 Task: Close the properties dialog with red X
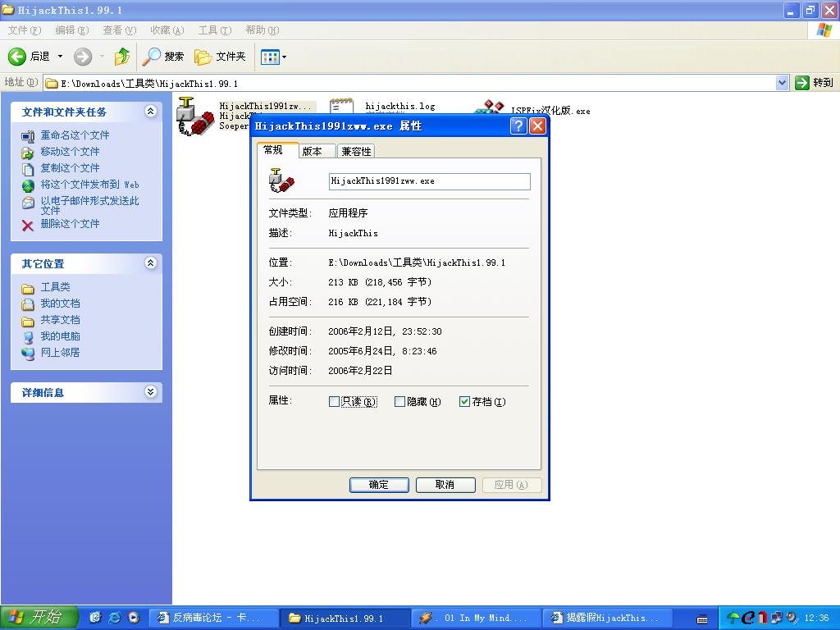click(537, 126)
